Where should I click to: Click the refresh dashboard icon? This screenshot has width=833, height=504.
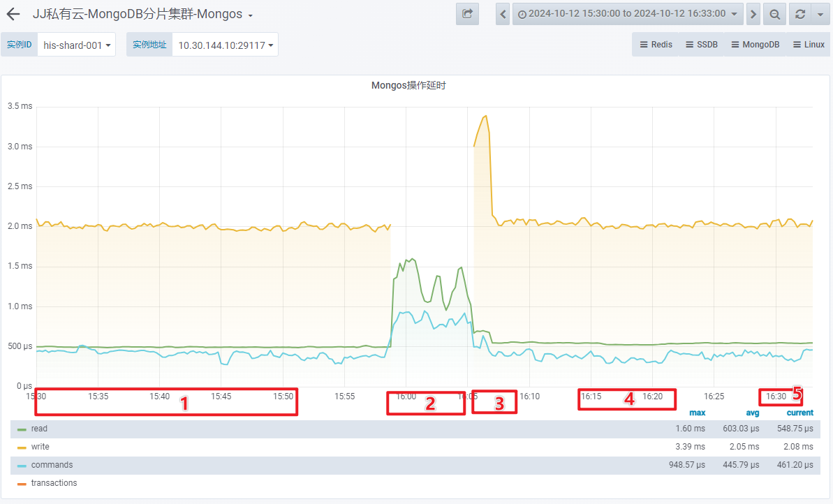point(800,14)
